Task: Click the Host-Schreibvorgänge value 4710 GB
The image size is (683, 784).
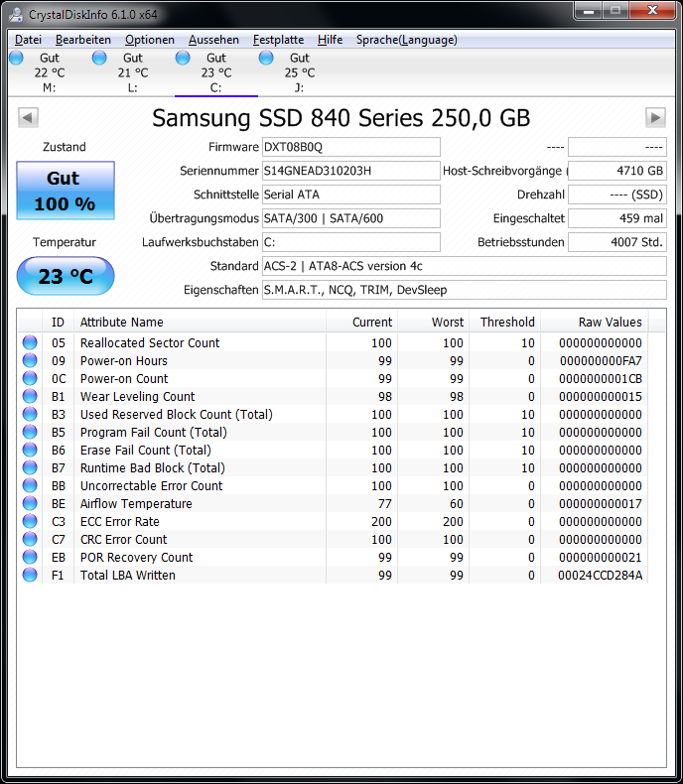Action: (x=617, y=171)
